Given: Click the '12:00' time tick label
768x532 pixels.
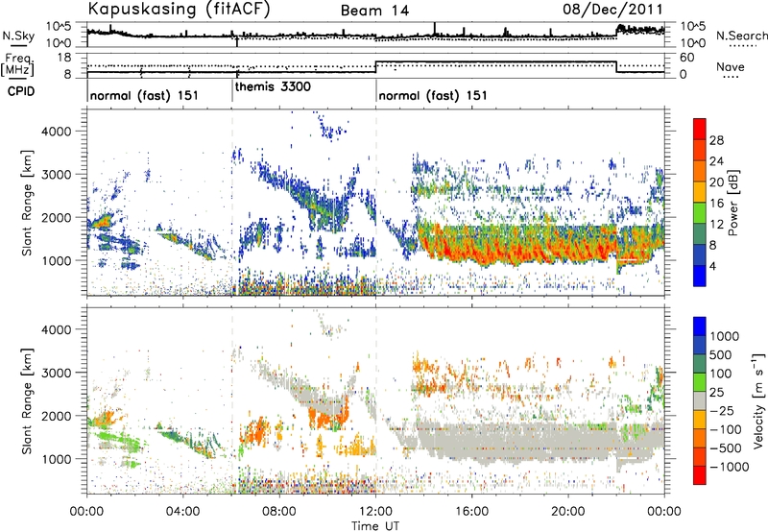Looking at the screenshot, I should [375, 512].
